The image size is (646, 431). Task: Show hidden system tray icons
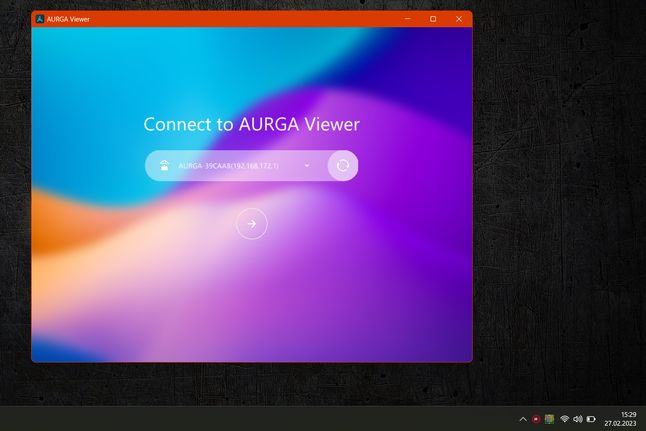coord(523,419)
